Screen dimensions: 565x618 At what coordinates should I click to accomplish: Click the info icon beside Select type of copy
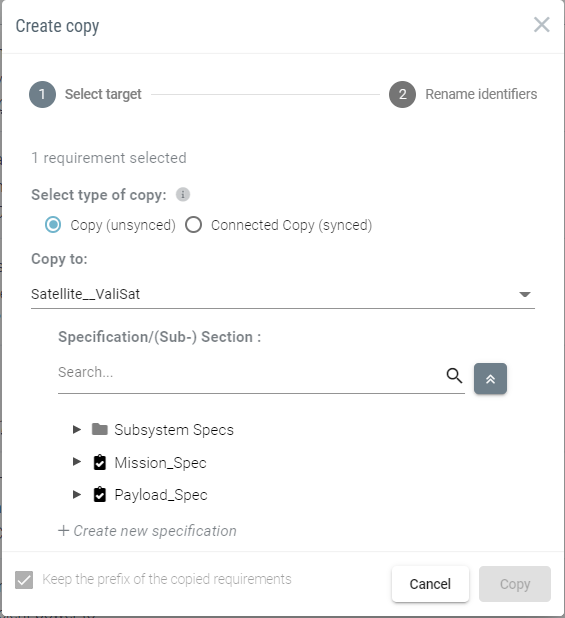(x=183, y=194)
